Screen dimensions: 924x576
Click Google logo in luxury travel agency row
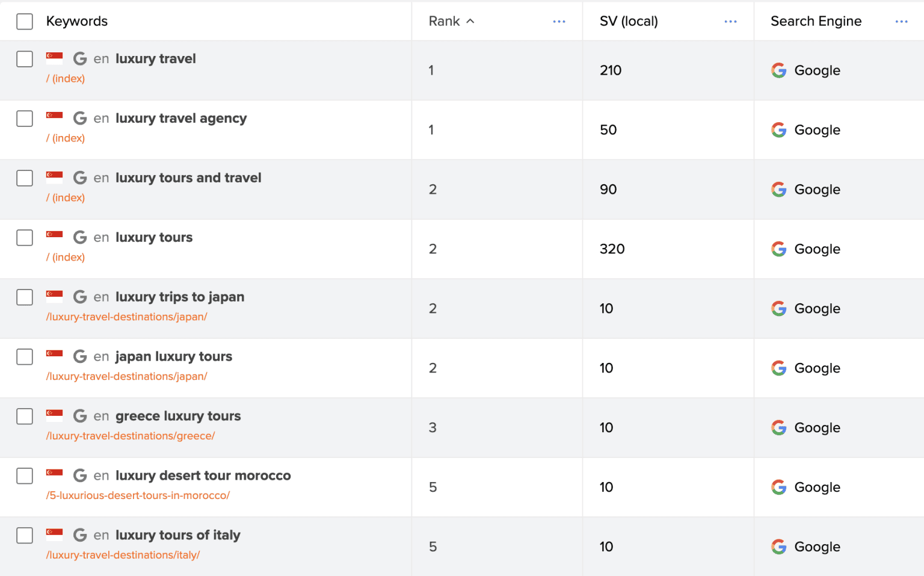pyautogui.click(x=779, y=130)
